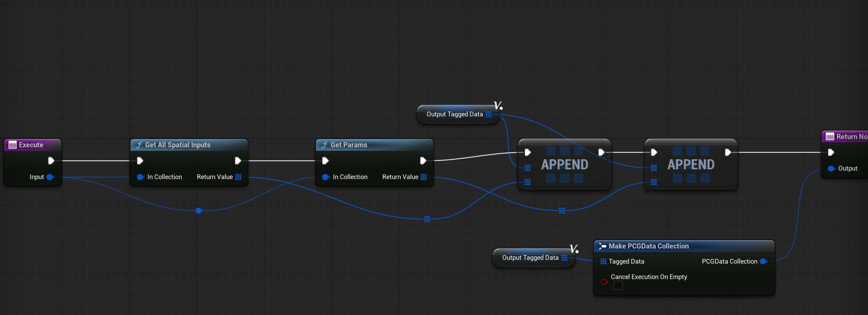868x315 pixels.
Task: Select the Get All Spatial Inputs node title
Action: (178, 145)
